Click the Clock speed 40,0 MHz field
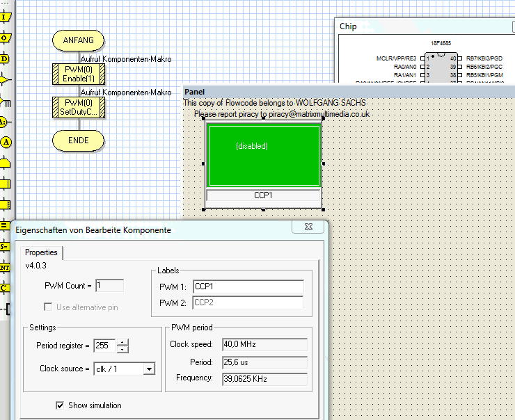 [264, 344]
